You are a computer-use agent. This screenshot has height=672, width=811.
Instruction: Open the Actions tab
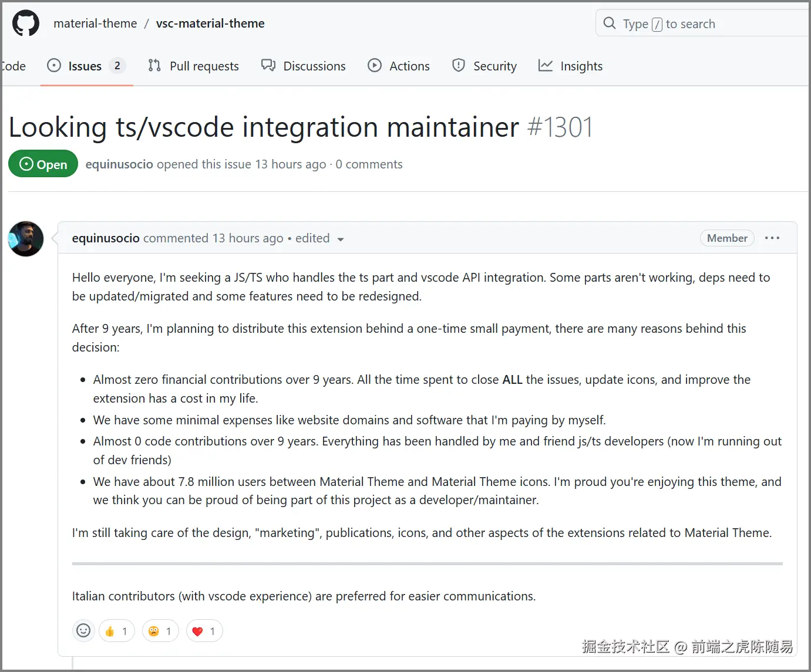coord(399,66)
